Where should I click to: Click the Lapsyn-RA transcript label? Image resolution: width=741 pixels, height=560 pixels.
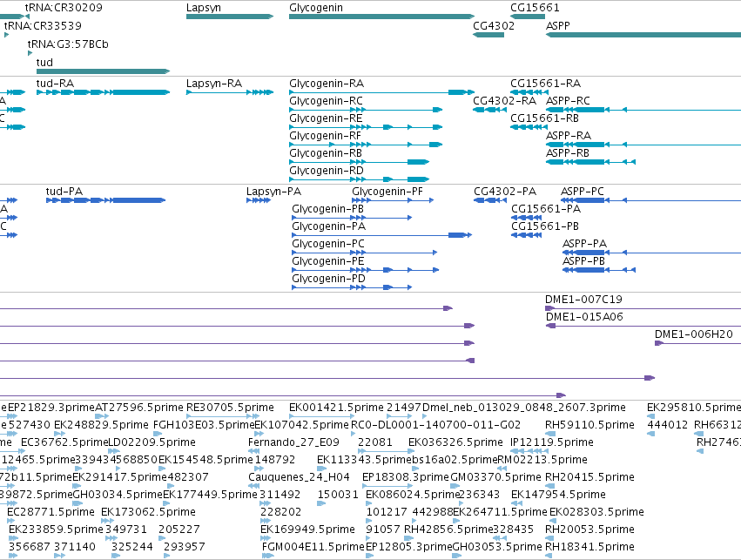[x=214, y=84]
